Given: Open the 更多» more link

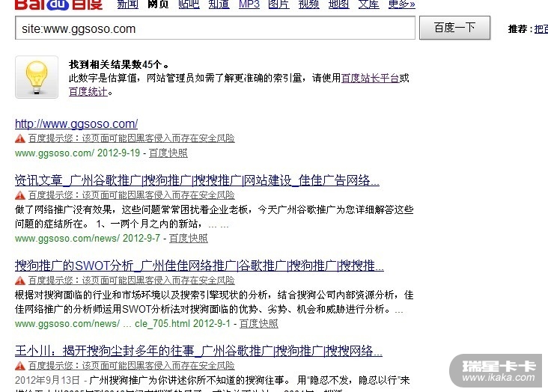Looking at the screenshot, I should [402, 4].
